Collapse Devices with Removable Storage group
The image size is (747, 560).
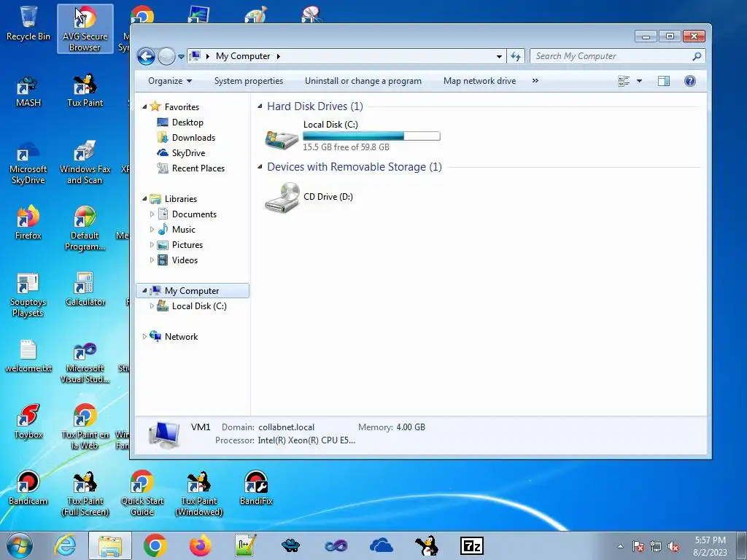click(260, 167)
